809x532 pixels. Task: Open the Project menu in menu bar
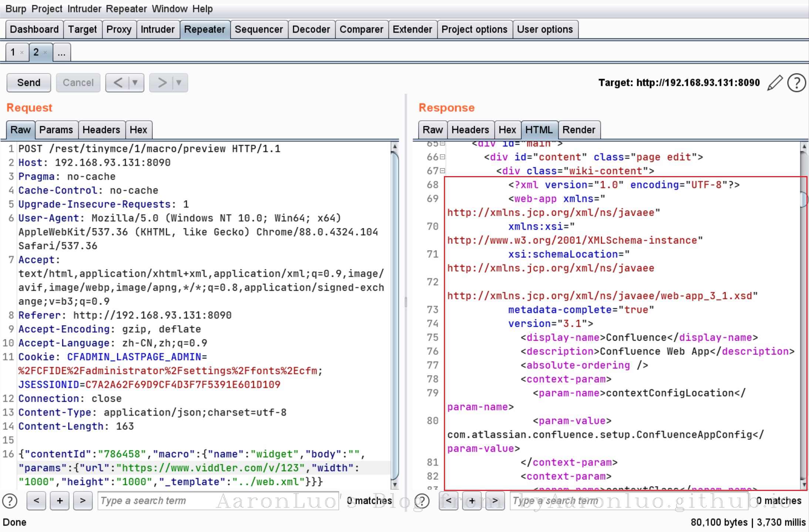(x=47, y=9)
